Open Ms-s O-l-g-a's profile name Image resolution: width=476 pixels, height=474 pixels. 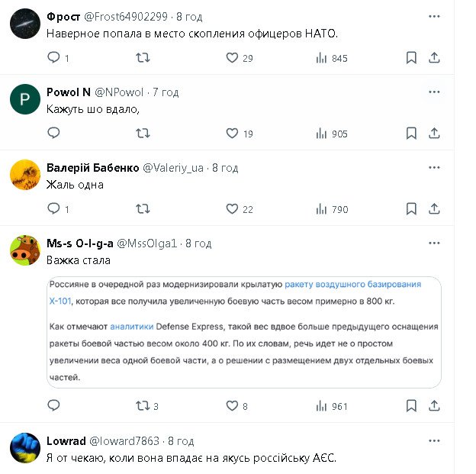click(79, 243)
